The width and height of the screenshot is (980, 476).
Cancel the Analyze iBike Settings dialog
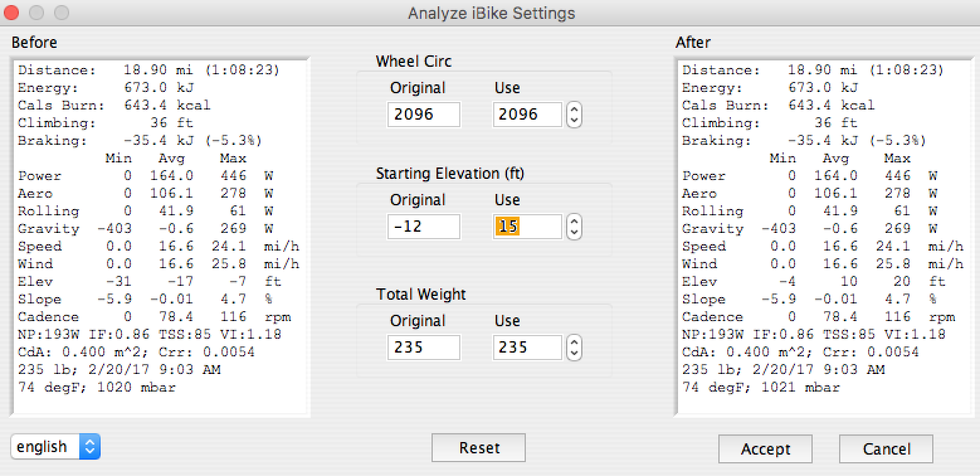(886, 449)
